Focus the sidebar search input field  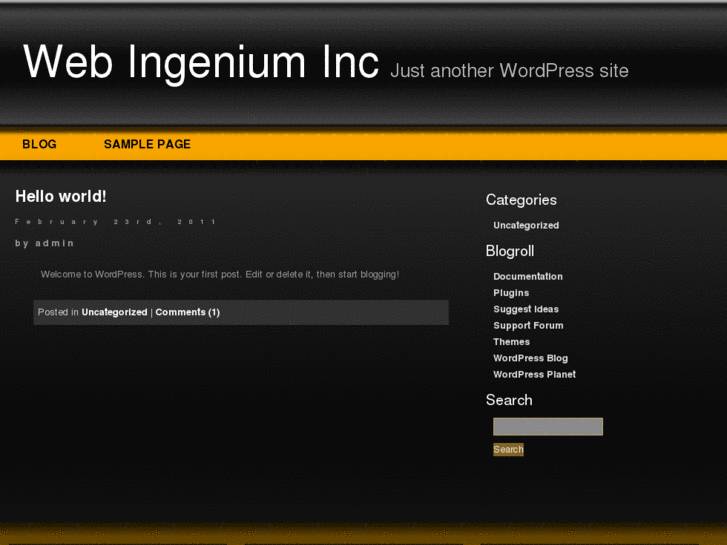(x=548, y=427)
